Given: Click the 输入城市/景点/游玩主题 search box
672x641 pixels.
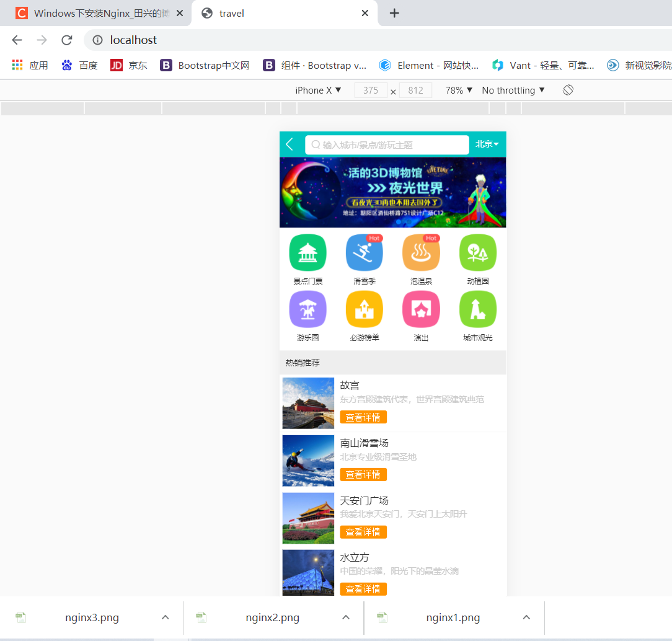Looking at the screenshot, I should (x=387, y=145).
